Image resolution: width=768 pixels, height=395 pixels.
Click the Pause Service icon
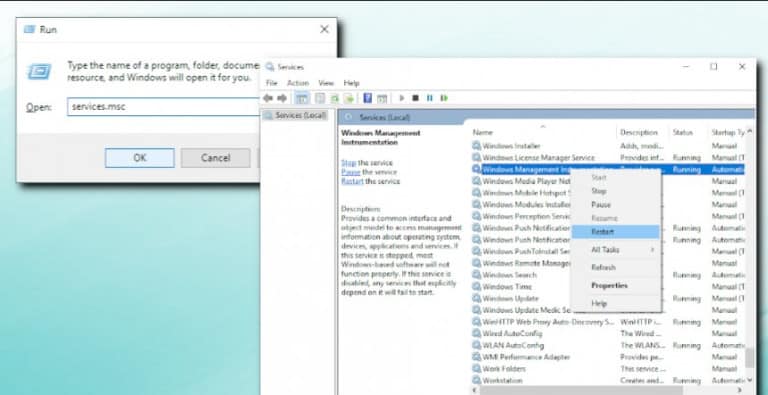coord(430,99)
